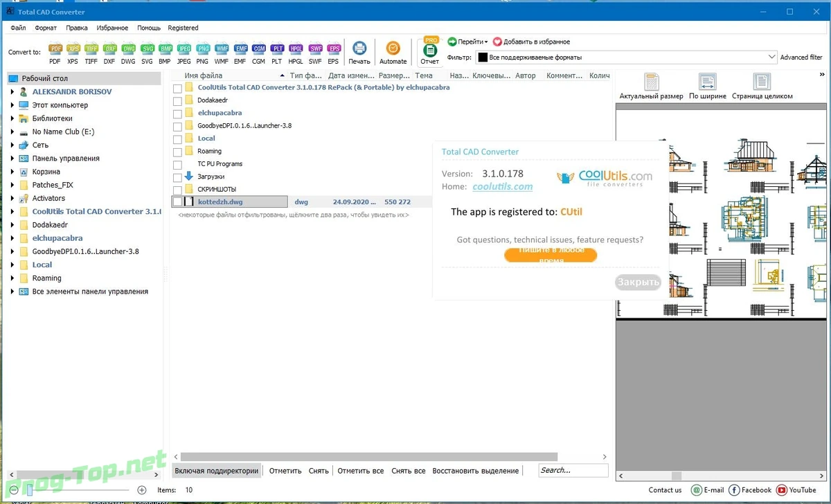Tick checkbox for elchupacabra folder row
The width and height of the screenshot is (831, 504).
pos(178,114)
